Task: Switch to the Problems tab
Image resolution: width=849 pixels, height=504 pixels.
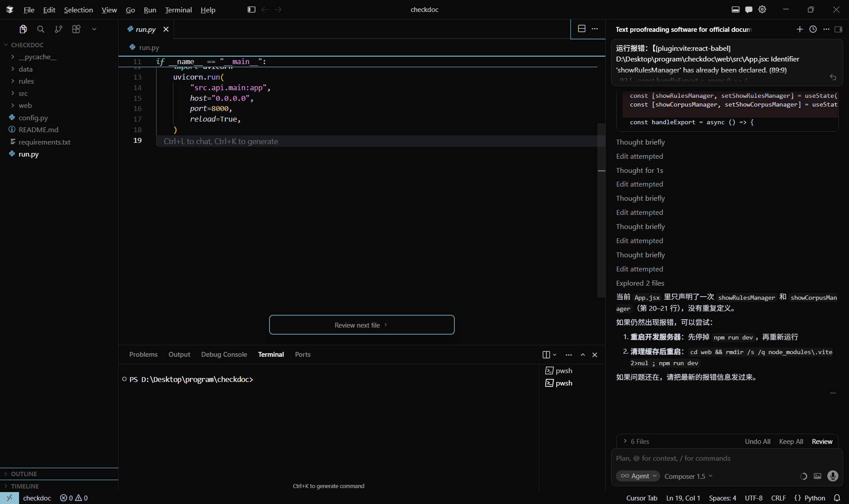Action: click(x=143, y=355)
